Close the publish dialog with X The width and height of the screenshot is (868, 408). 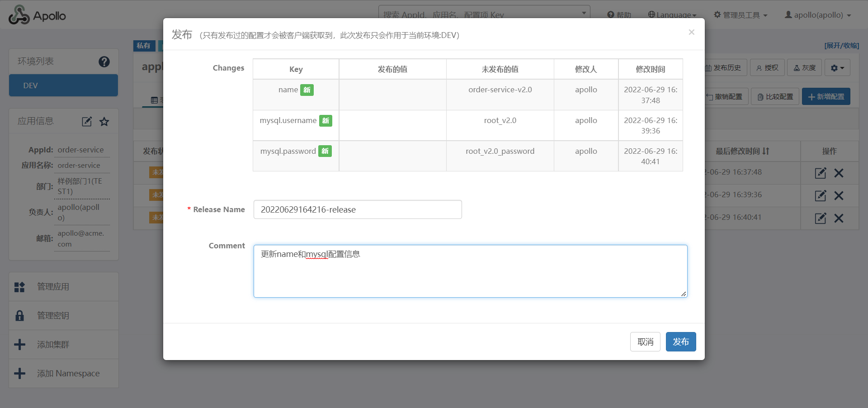click(691, 32)
